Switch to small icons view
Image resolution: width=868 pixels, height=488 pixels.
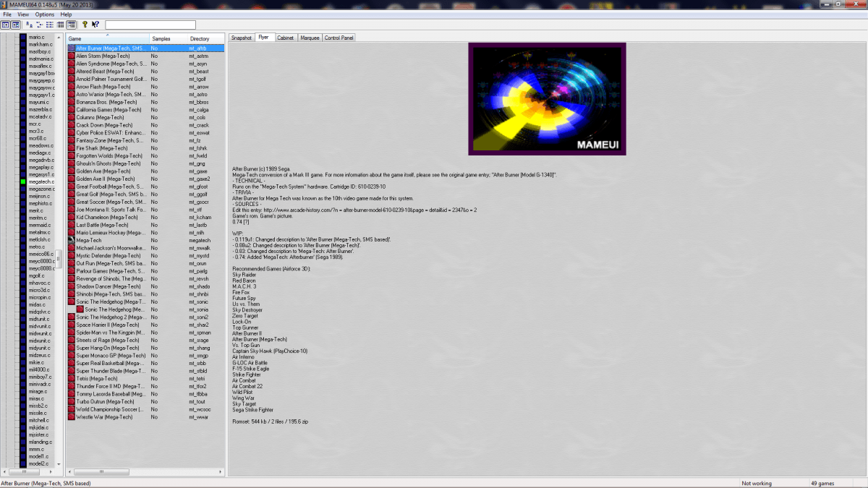point(39,25)
